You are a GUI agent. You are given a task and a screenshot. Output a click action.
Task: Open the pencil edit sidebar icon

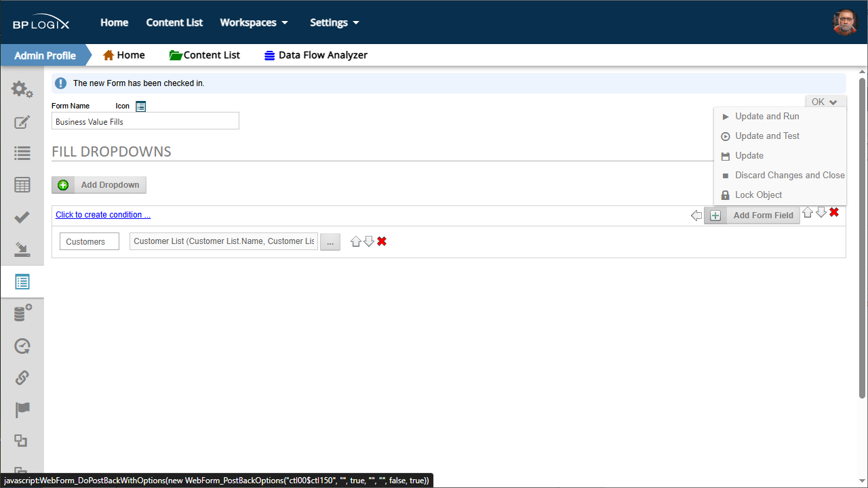22,122
